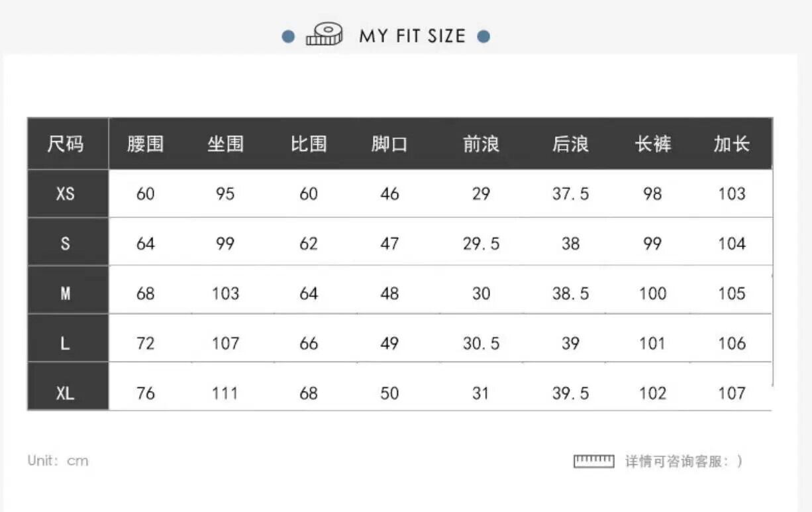This screenshot has width=812, height=512.
Task: Select the 腰围 column header
Action: (x=145, y=144)
